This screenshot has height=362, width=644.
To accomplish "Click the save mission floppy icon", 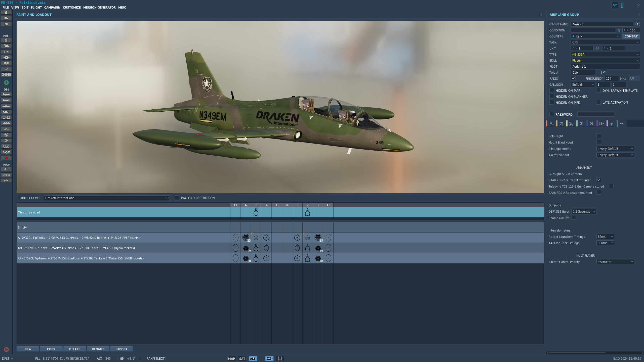I will (x=6, y=24).
